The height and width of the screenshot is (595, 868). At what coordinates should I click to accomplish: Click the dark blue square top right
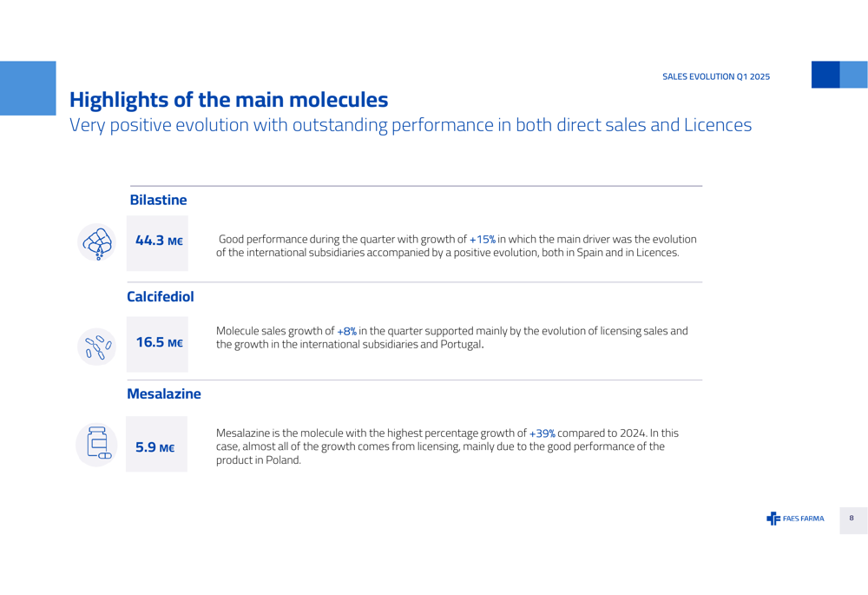825,75
